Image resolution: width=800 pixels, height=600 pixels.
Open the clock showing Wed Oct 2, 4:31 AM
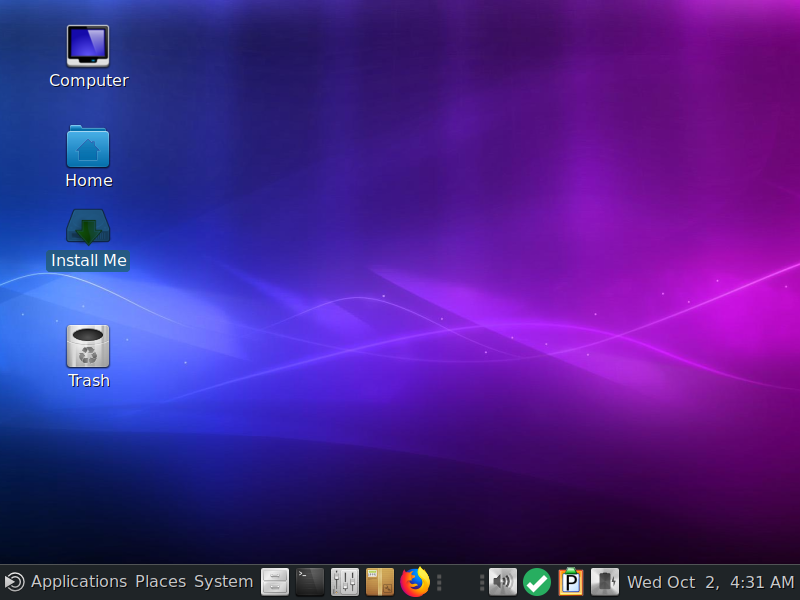[711, 582]
